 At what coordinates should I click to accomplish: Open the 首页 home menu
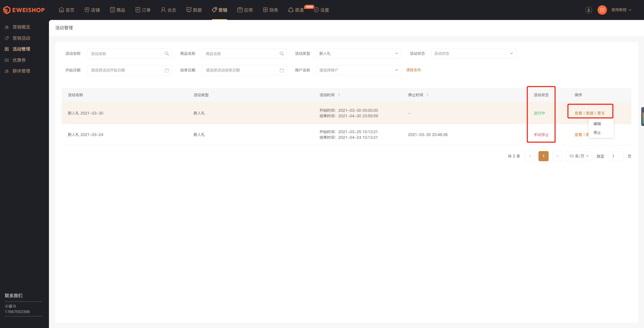click(x=67, y=10)
